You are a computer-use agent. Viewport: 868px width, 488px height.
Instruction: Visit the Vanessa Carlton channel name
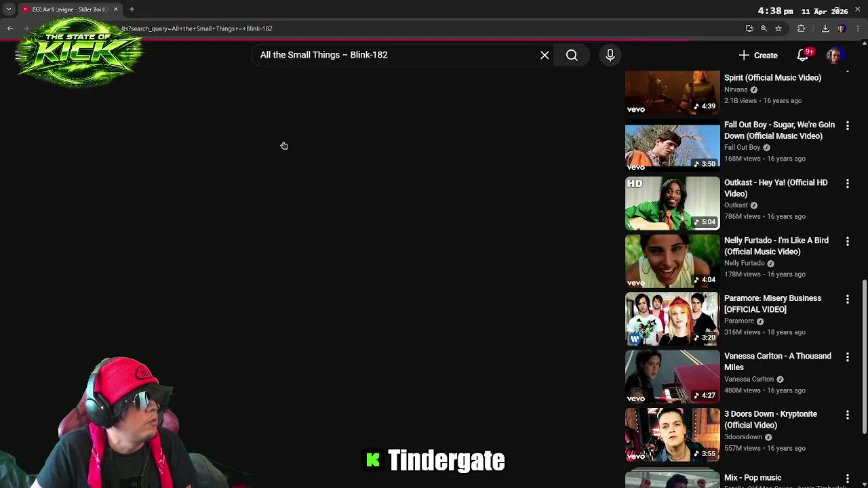click(749, 379)
